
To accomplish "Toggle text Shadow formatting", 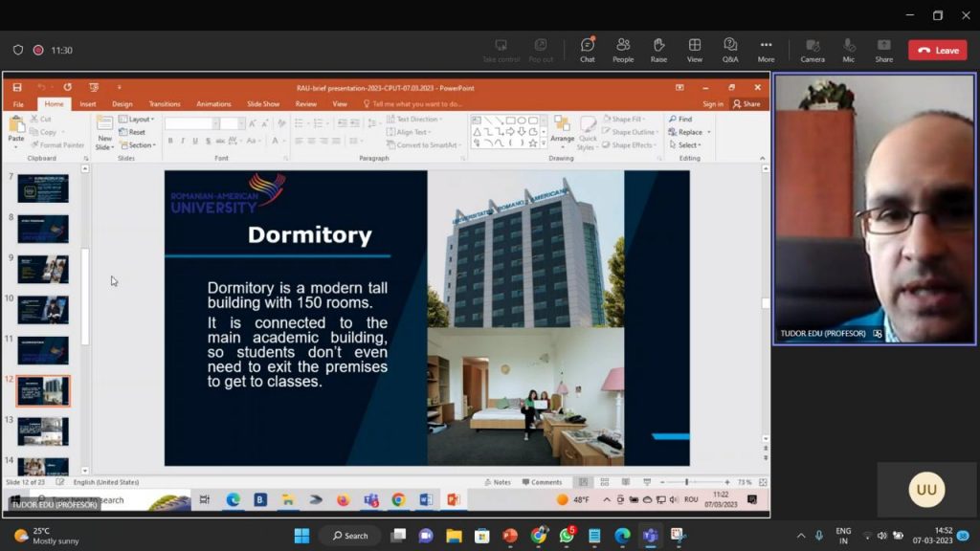I will click(x=208, y=142).
